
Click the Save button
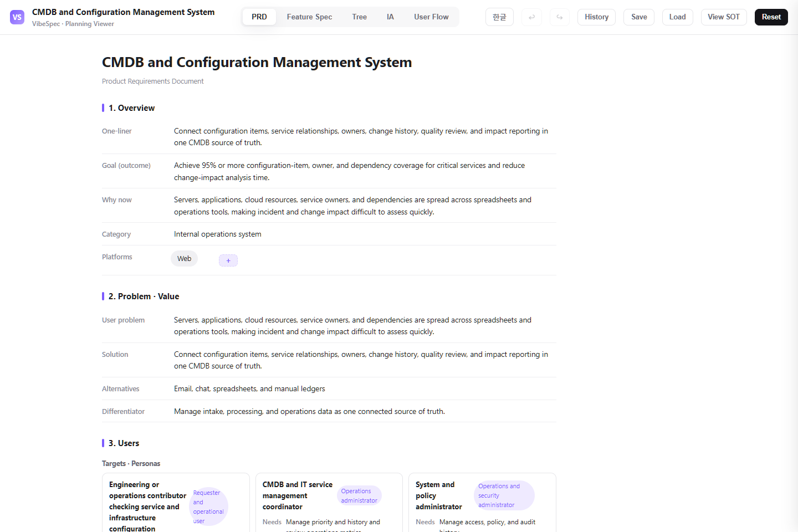(x=639, y=17)
